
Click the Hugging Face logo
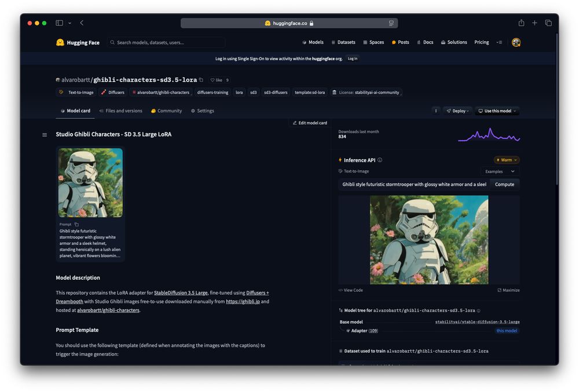[x=78, y=42]
